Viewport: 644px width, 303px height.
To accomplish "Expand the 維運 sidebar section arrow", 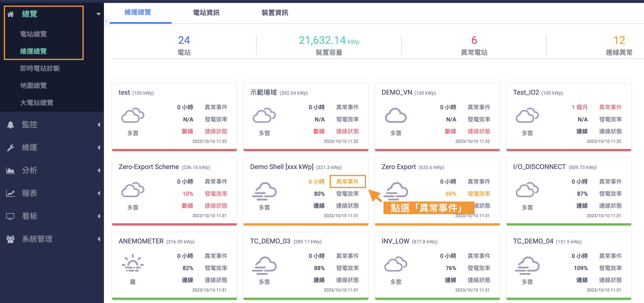I will pyautogui.click(x=99, y=148).
